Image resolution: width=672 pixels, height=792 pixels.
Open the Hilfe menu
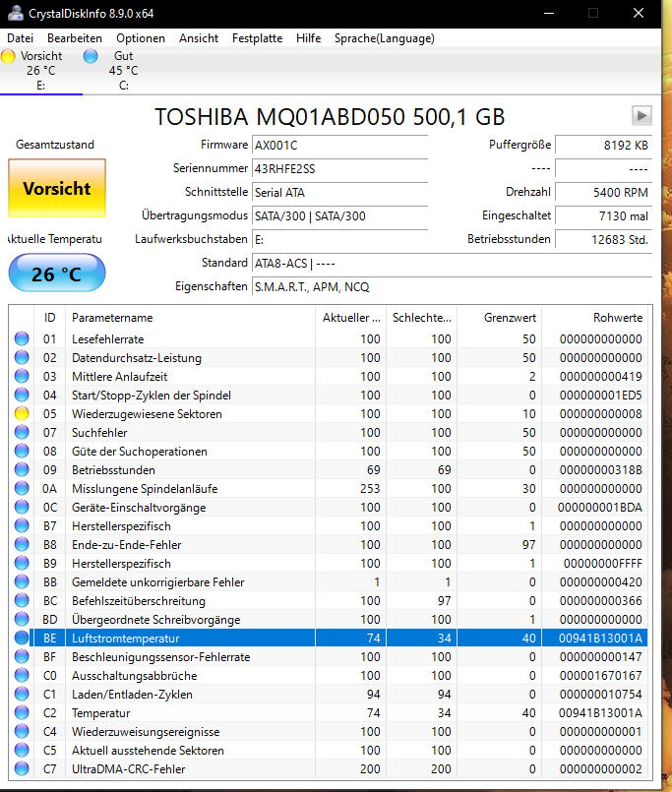point(308,38)
